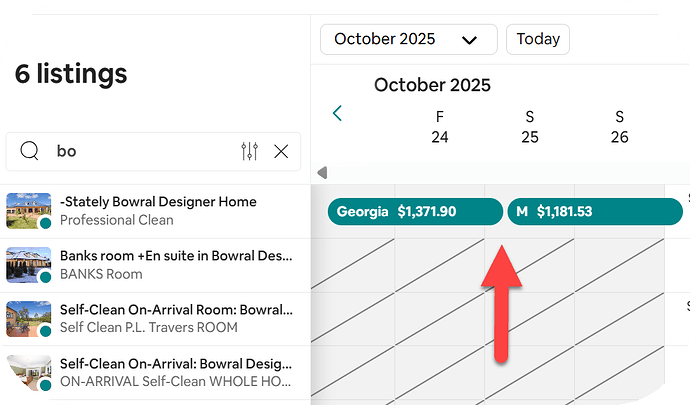Jump to Today in calendar
This screenshot has width=690, height=405.
[x=538, y=39]
